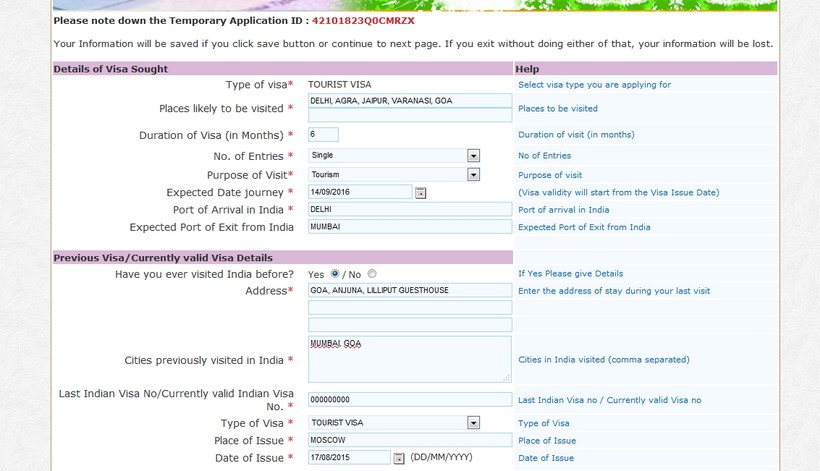Screen dimensions: 820x471
Task: Click help text 'Duration of visit (in months)'
Action: pos(576,134)
